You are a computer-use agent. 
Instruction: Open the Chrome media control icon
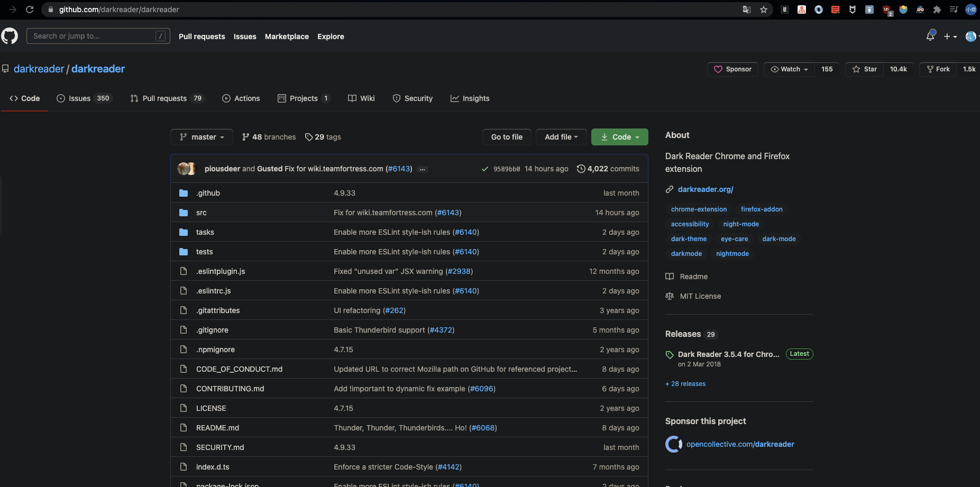(x=954, y=10)
